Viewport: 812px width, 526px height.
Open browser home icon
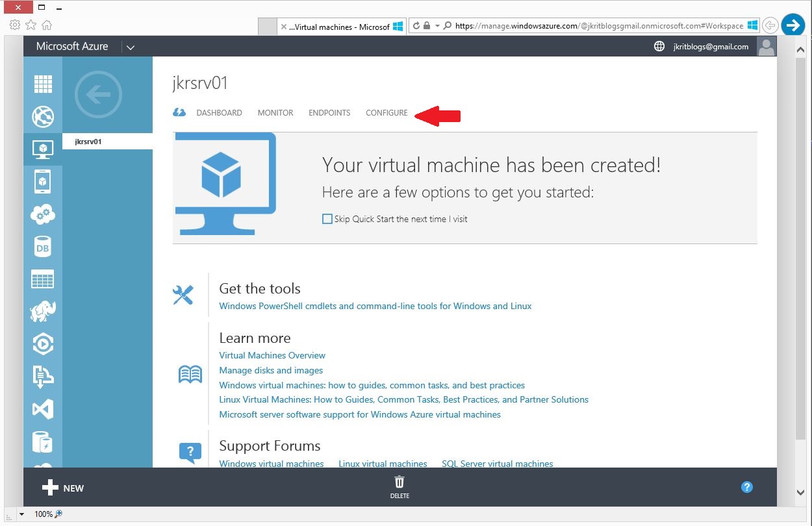pyautogui.click(x=47, y=25)
